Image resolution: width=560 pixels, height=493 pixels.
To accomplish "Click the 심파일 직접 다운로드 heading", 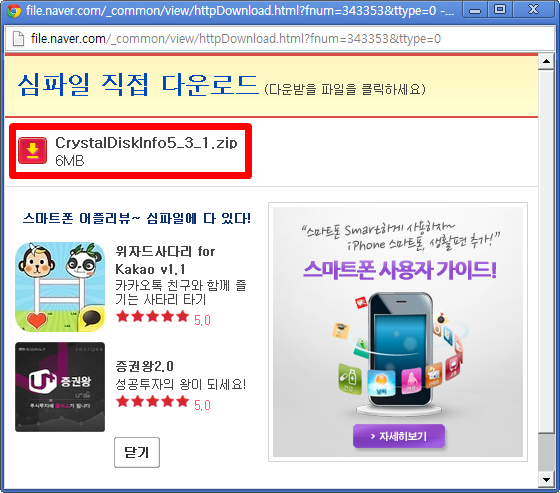I will pyautogui.click(x=138, y=85).
